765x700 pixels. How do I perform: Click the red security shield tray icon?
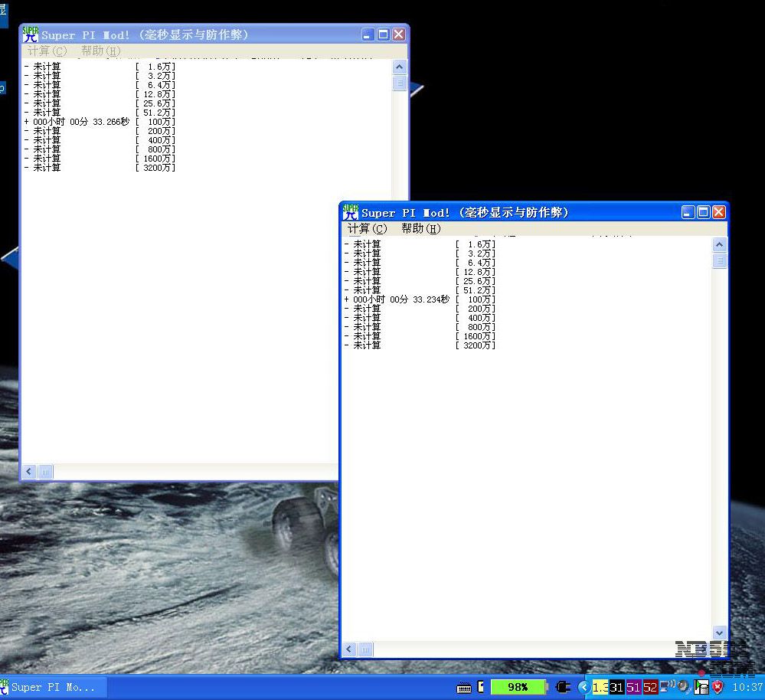point(718,687)
